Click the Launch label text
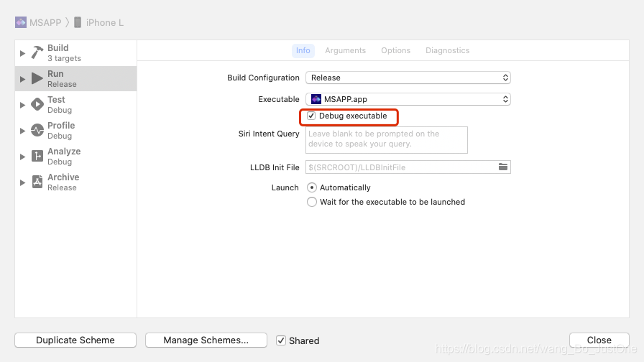Viewport: 644px width, 362px height. click(x=285, y=187)
